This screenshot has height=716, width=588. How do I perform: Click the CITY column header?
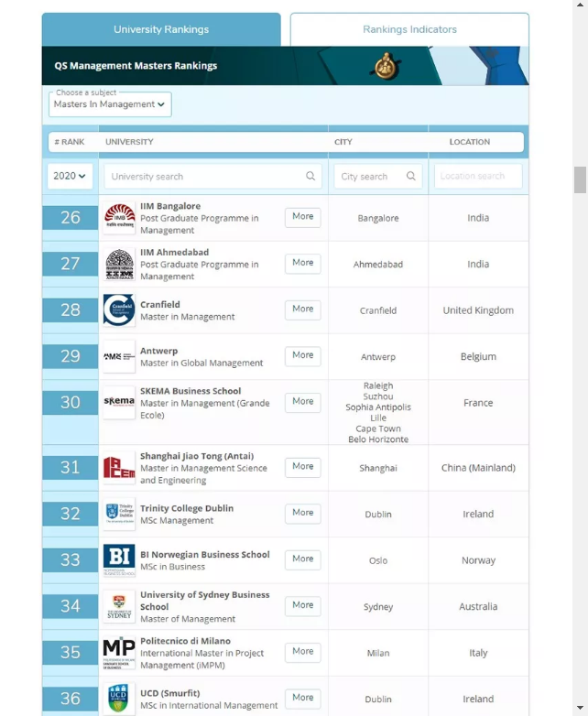[343, 142]
